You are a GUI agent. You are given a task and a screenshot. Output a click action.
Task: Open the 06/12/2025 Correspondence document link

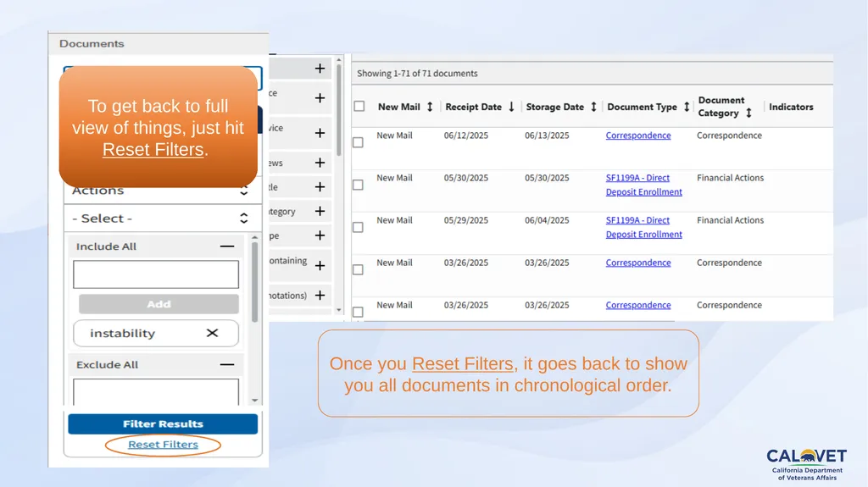(638, 136)
